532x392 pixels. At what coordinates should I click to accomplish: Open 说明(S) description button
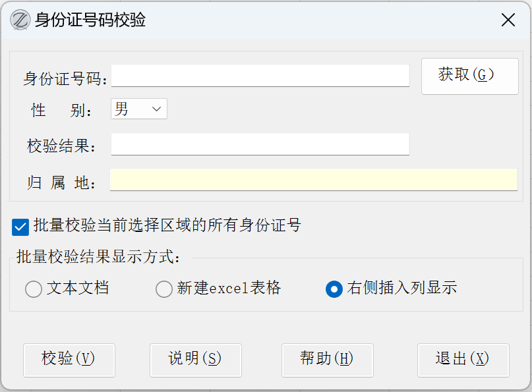[195, 359]
